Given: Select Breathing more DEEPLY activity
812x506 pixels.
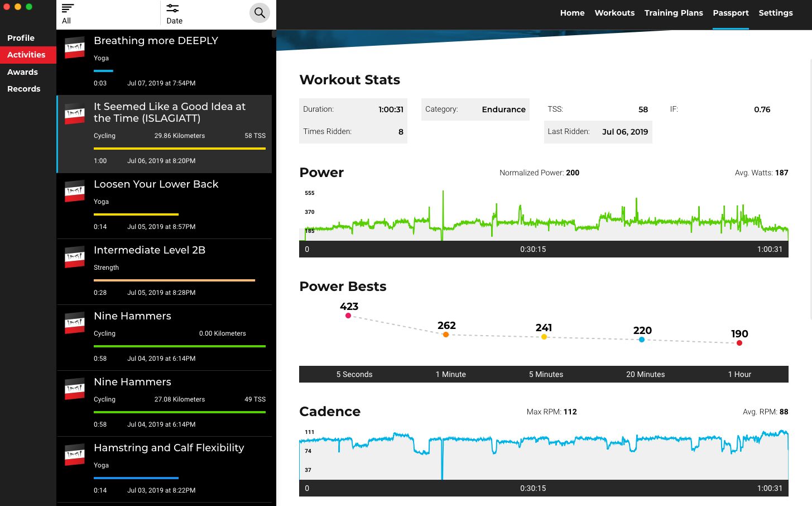Looking at the screenshot, I should pos(164,62).
